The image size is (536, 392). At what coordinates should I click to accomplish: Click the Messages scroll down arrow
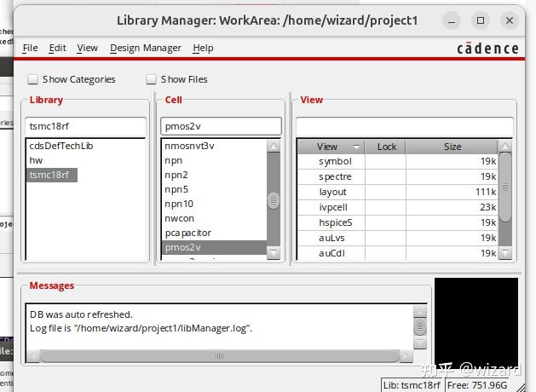click(420, 343)
